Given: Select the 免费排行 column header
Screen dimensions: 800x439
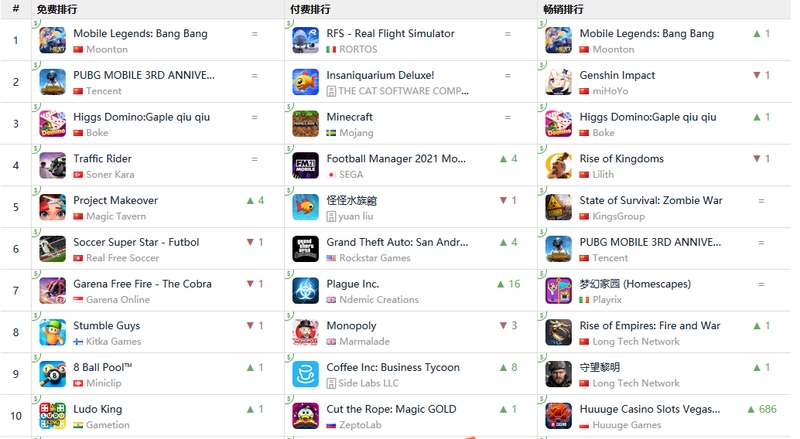Looking at the screenshot, I should tap(57, 9).
